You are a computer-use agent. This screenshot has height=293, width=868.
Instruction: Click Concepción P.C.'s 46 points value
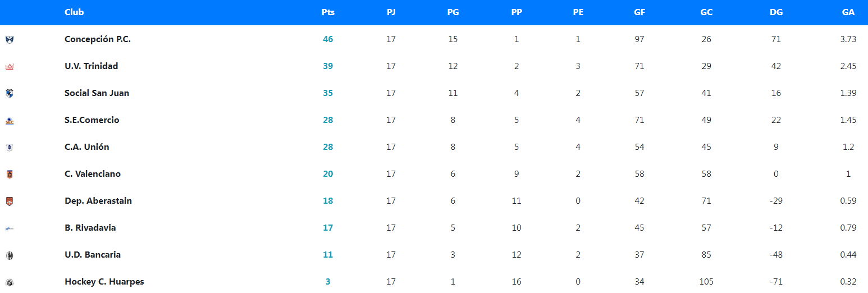pos(328,39)
